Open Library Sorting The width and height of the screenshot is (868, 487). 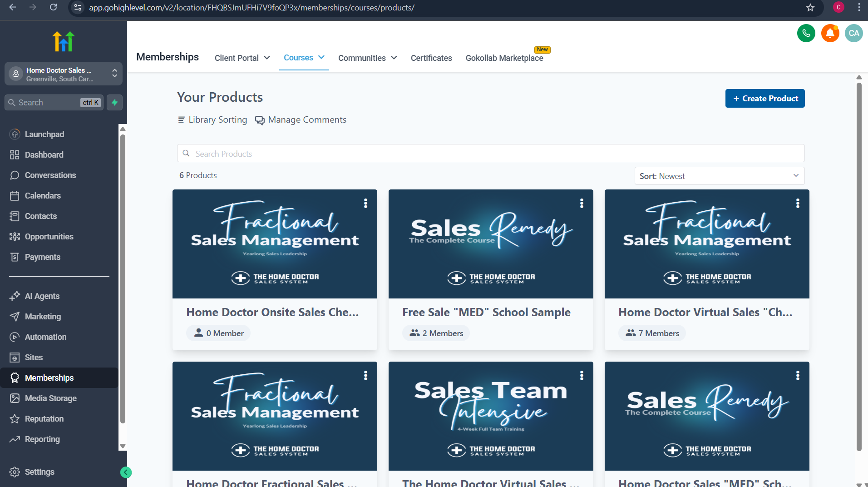pyautogui.click(x=212, y=120)
